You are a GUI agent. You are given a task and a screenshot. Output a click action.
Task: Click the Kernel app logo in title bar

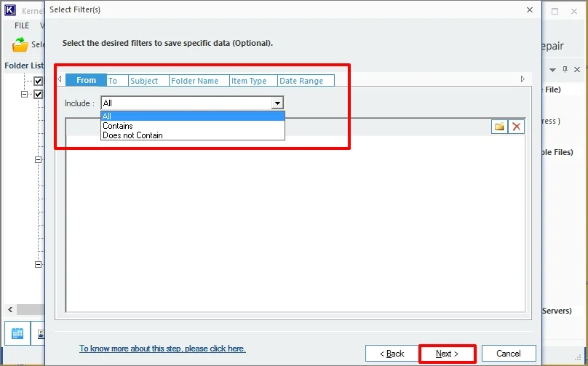(10, 10)
